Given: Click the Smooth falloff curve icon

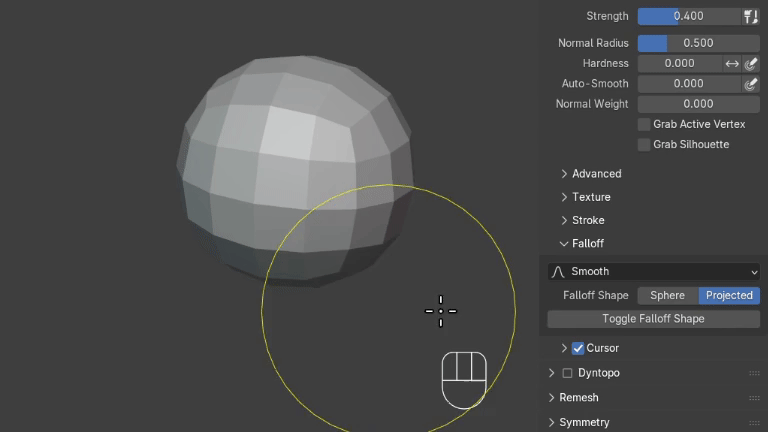Looking at the screenshot, I should tap(559, 271).
